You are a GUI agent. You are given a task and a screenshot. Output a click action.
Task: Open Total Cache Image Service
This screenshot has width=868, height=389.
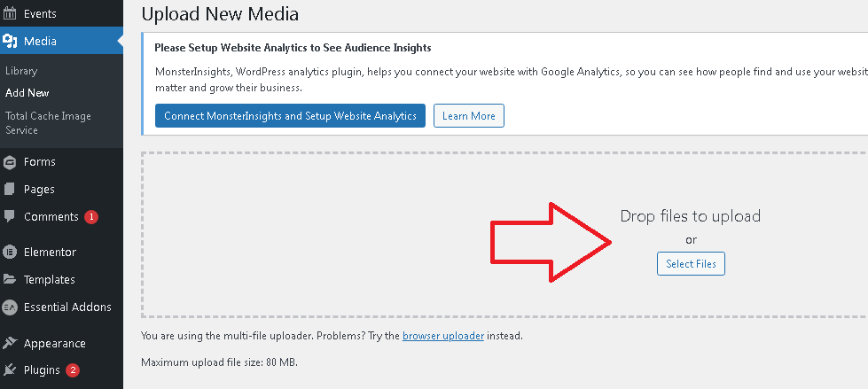click(48, 123)
